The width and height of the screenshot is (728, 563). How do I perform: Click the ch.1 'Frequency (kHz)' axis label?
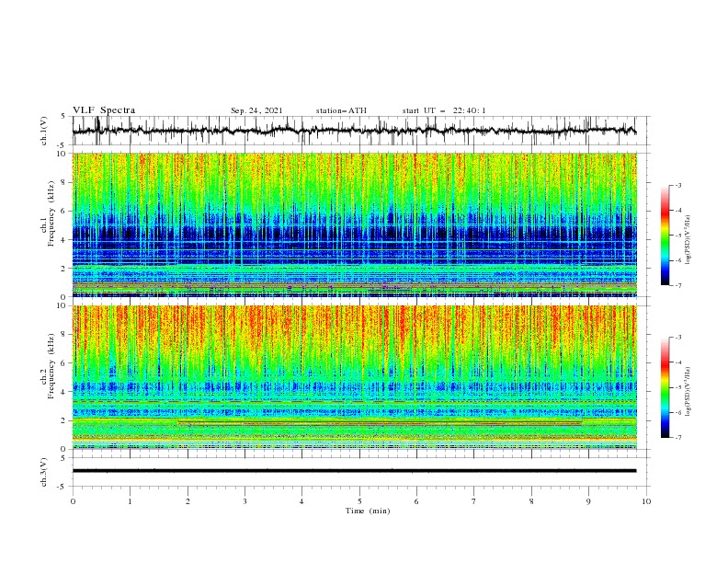pos(51,214)
